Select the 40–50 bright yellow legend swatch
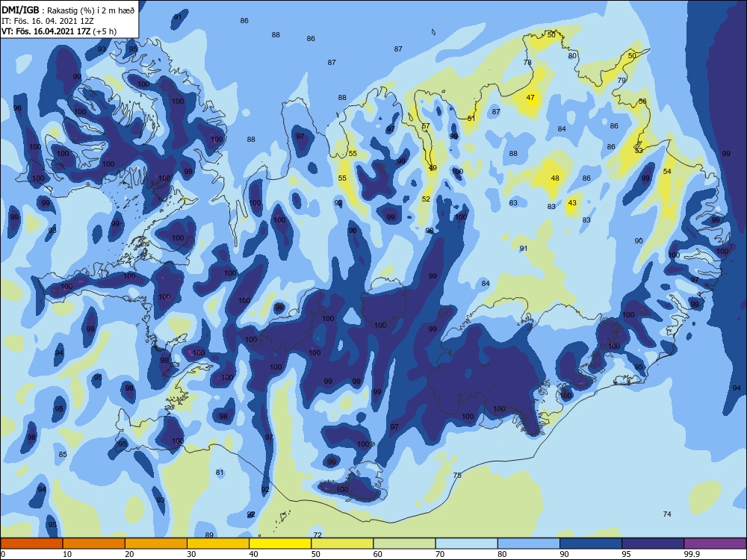 (x=280, y=544)
